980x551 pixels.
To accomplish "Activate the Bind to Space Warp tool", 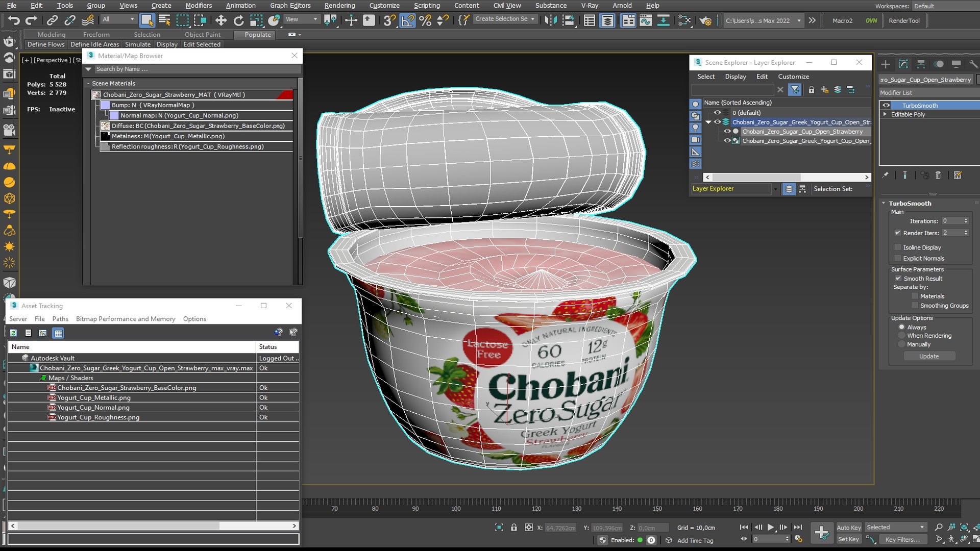I will tap(88, 20).
